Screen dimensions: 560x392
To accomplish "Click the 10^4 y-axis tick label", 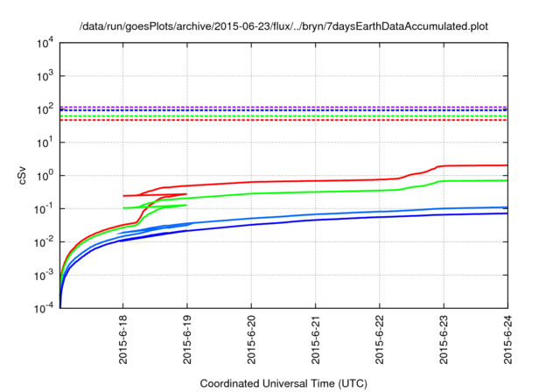I will click(45, 43).
